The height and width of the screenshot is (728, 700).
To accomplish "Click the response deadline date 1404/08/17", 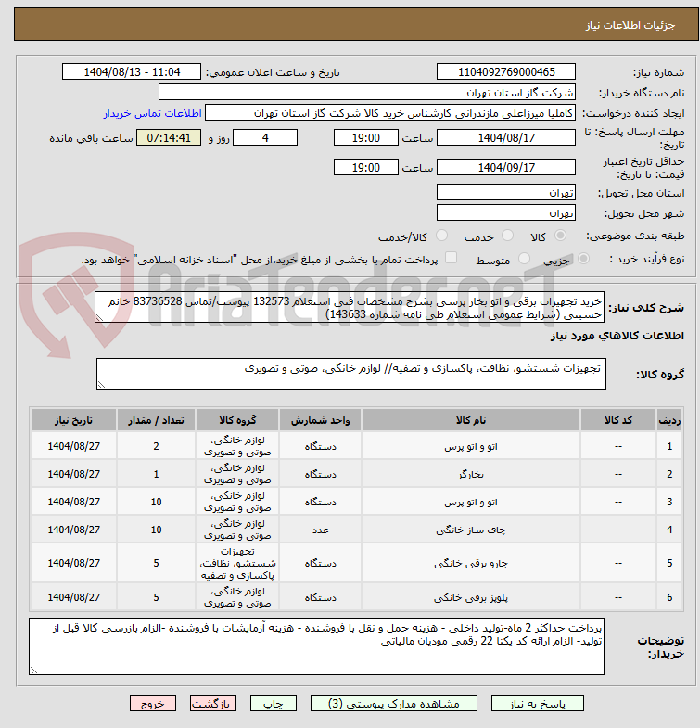I will click(506, 138).
